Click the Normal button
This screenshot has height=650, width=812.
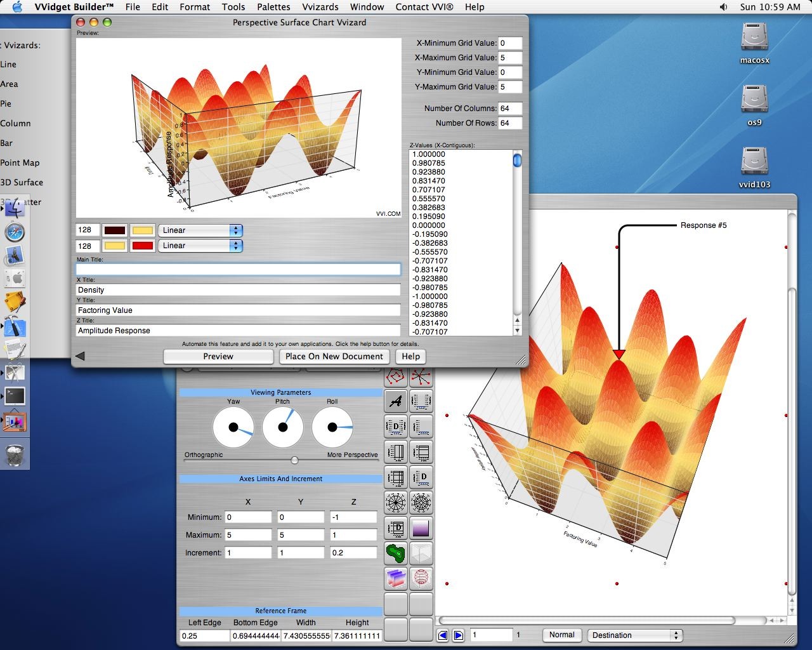point(561,635)
